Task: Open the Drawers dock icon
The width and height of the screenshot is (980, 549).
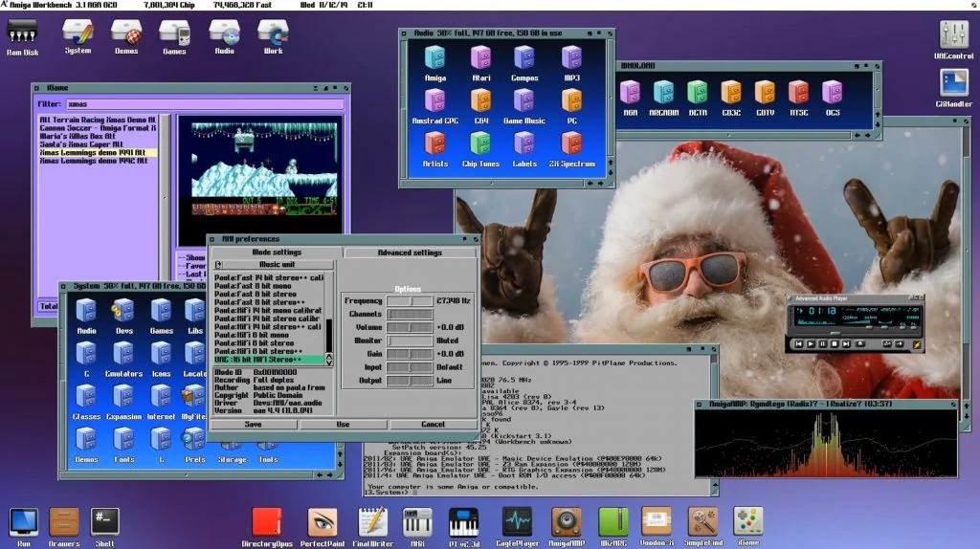Action: (64, 527)
